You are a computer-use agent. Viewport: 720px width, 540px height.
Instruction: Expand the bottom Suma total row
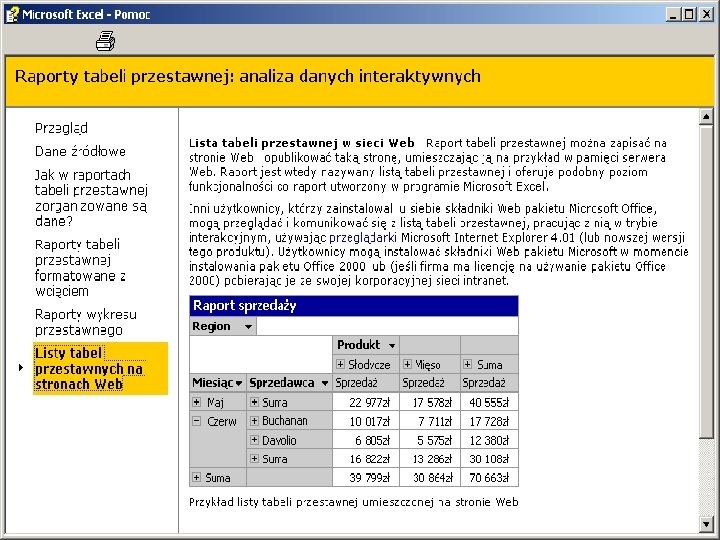pyautogui.click(x=197, y=477)
